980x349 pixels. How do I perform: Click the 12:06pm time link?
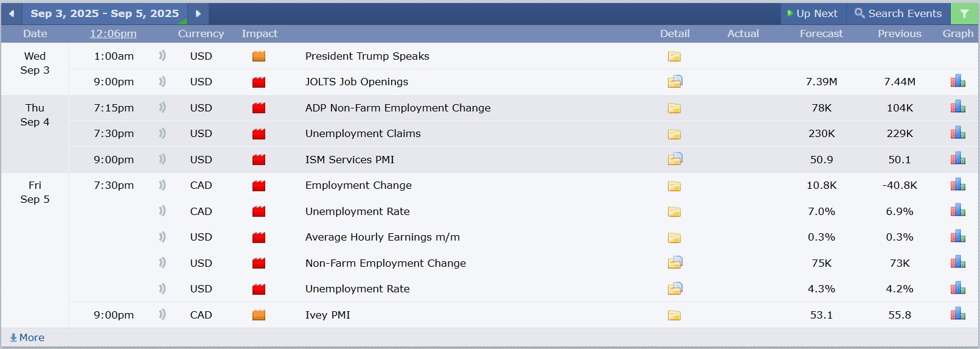coord(113,33)
